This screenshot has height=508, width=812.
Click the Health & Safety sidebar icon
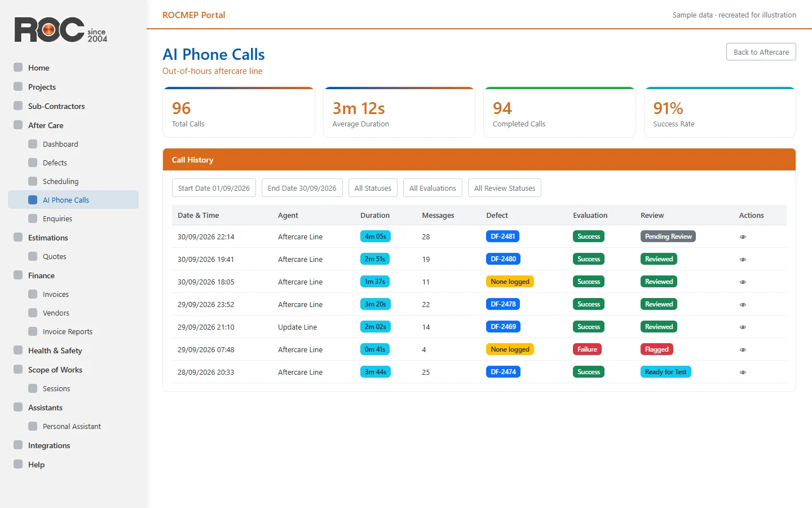coord(18,351)
